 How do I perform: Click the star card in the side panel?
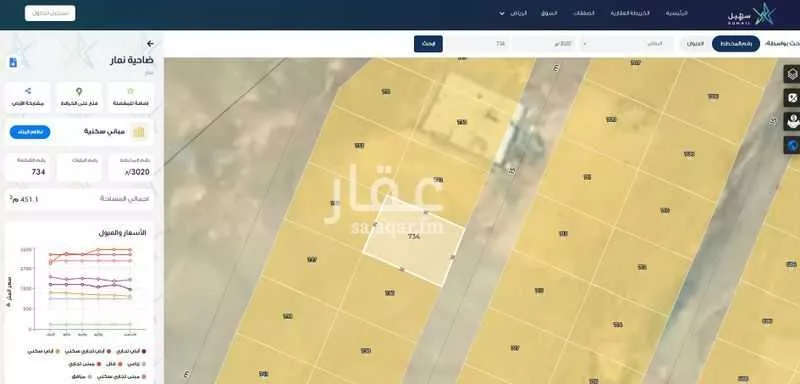tap(131, 97)
